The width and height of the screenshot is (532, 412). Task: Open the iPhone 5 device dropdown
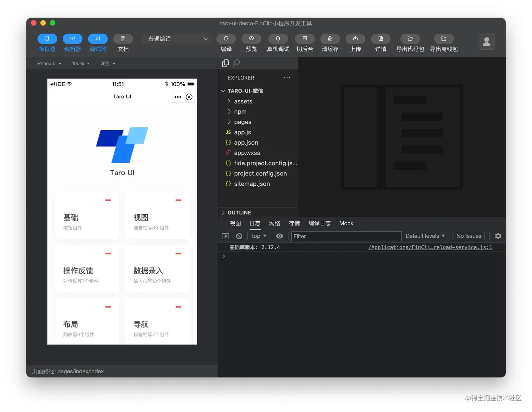pos(49,64)
